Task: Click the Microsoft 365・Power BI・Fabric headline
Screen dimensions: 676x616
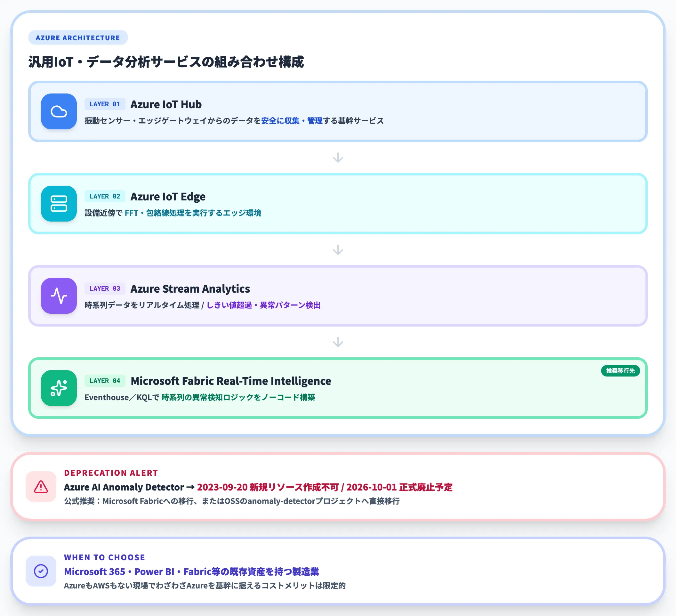Action: point(191,571)
